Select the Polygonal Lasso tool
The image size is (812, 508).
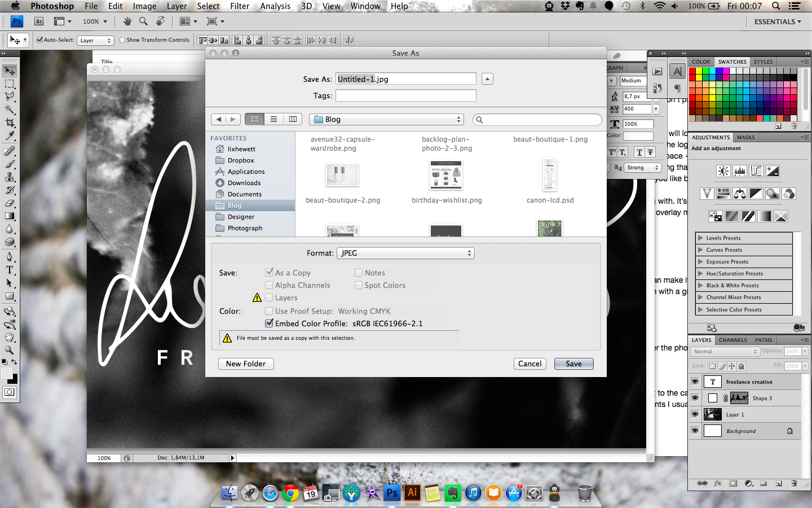[10, 97]
